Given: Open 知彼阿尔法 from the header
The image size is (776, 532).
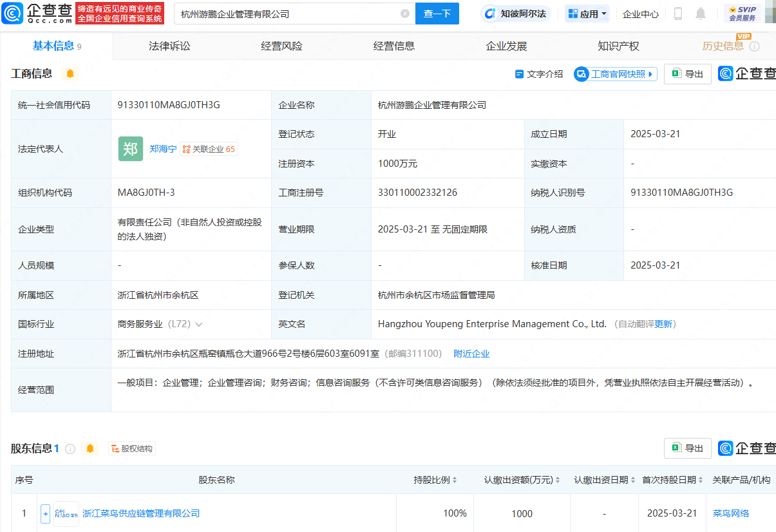Looking at the screenshot, I should pyautogui.click(x=517, y=14).
